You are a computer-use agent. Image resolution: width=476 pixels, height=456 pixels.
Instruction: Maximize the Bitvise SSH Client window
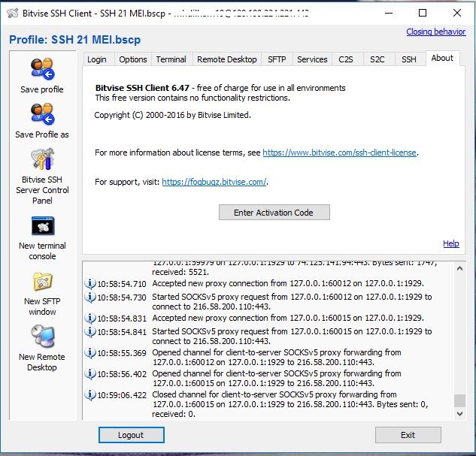(x=423, y=13)
